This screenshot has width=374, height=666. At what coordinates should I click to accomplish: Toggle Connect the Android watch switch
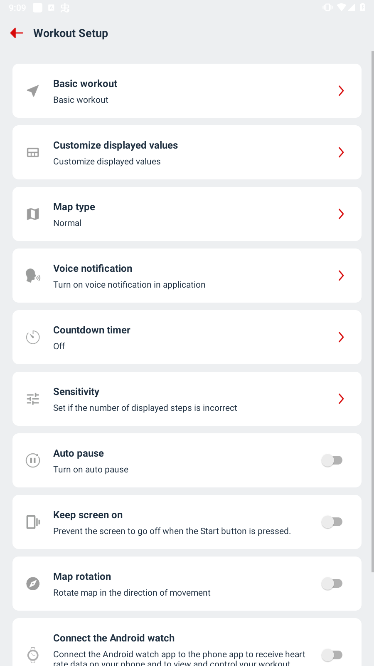(x=332, y=655)
